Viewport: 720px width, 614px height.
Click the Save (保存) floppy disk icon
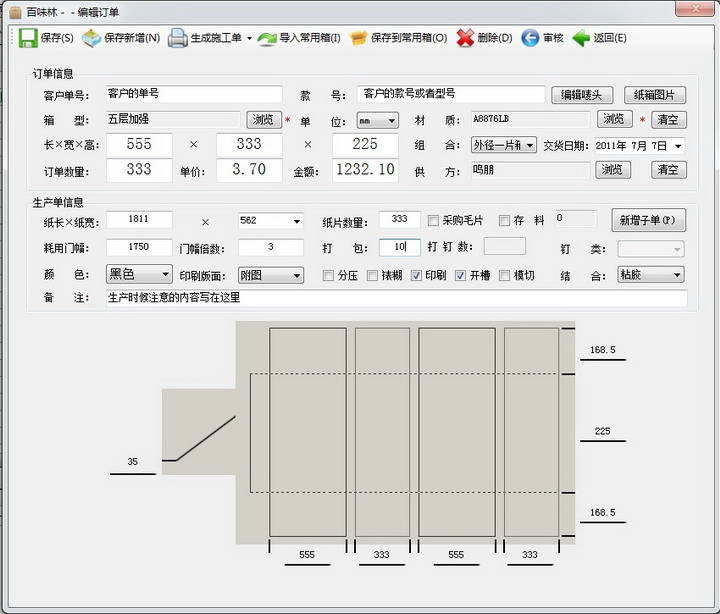point(26,38)
